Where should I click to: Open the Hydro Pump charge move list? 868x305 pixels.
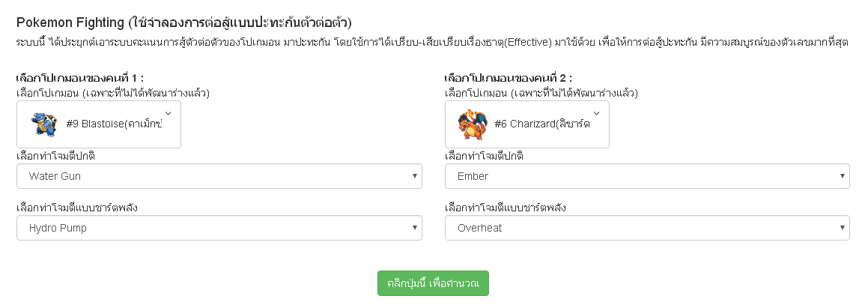pos(219,228)
